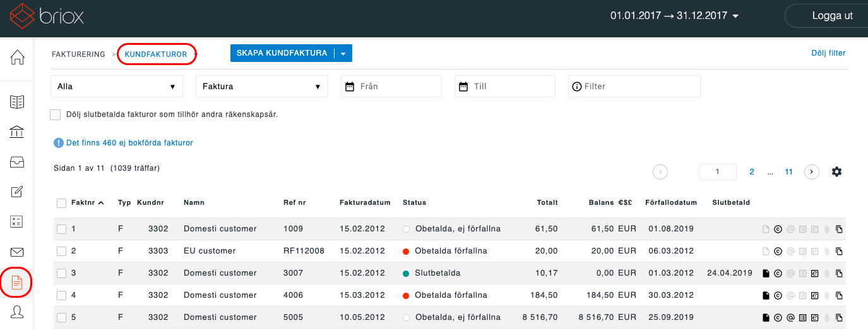Viewport: 868px width, 330px height.
Task: Sort by Namn column header
Action: 194,203
